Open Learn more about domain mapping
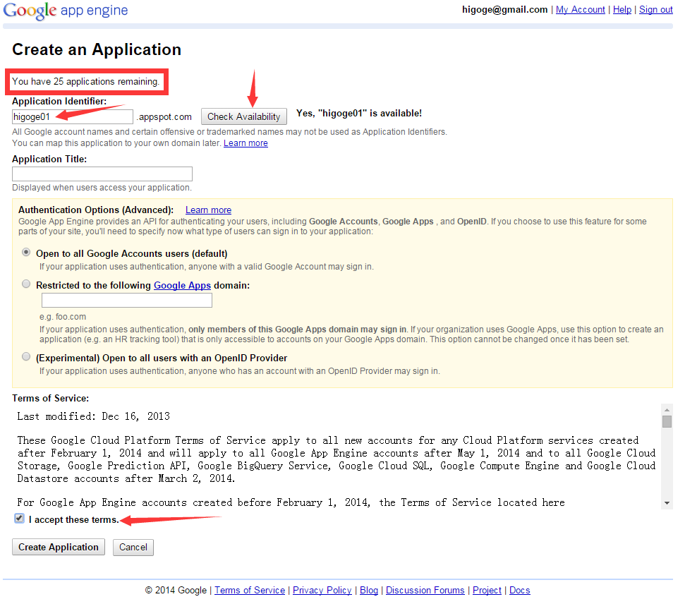Screen dimensions: 697x616 246,143
